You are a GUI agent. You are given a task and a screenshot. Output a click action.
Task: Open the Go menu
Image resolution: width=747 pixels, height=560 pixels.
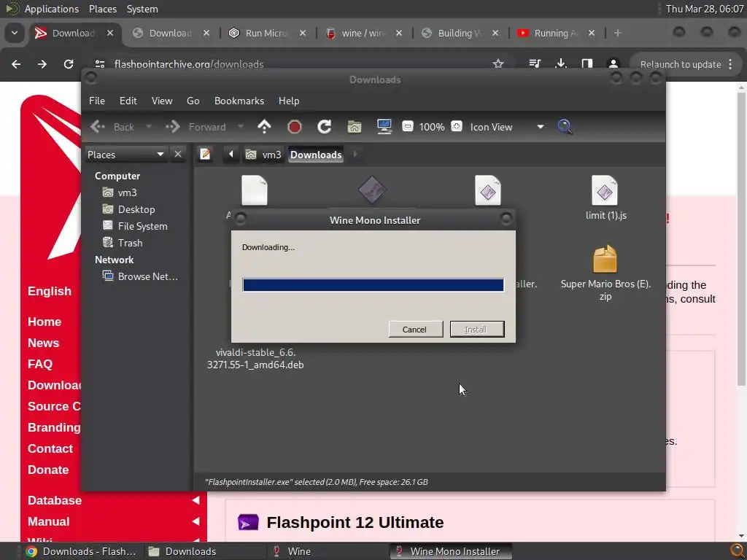[x=193, y=101]
